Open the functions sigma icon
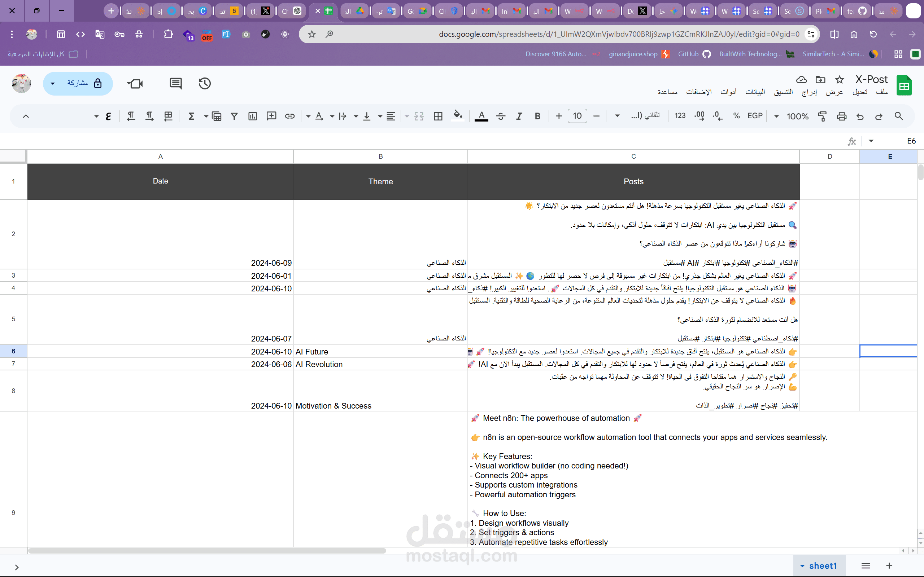924x577 pixels. [x=191, y=116]
